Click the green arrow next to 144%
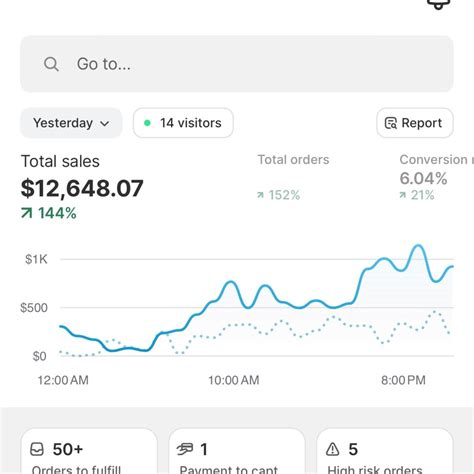Image resolution: width=474 pixels, height=474 pixels. pyautogui.click(x=27, y=213)
